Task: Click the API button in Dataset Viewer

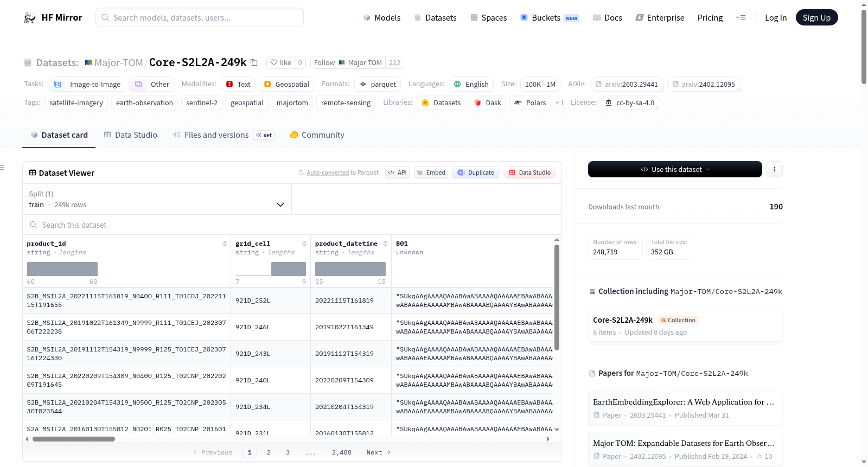Action: click(x=397, y=172)
